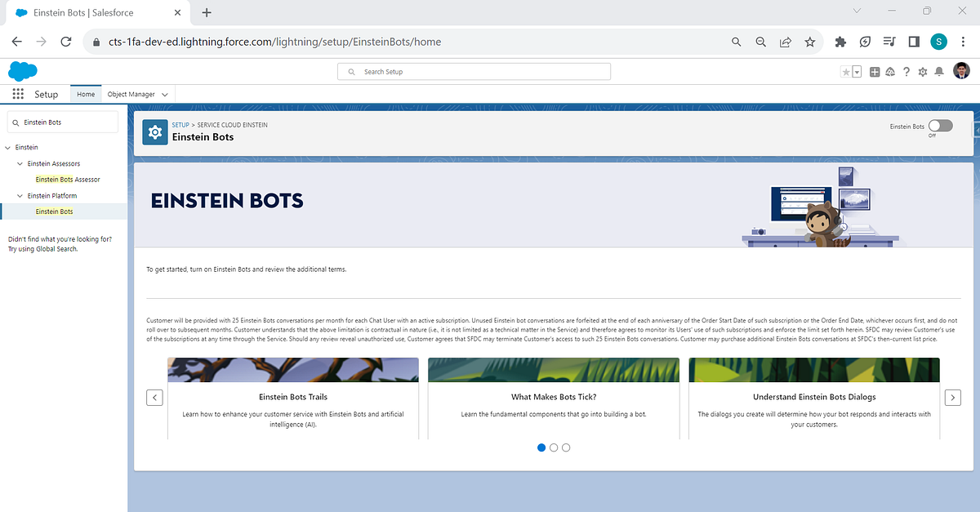Open the Chrome extensions puzzle icon

click(840, 42)
